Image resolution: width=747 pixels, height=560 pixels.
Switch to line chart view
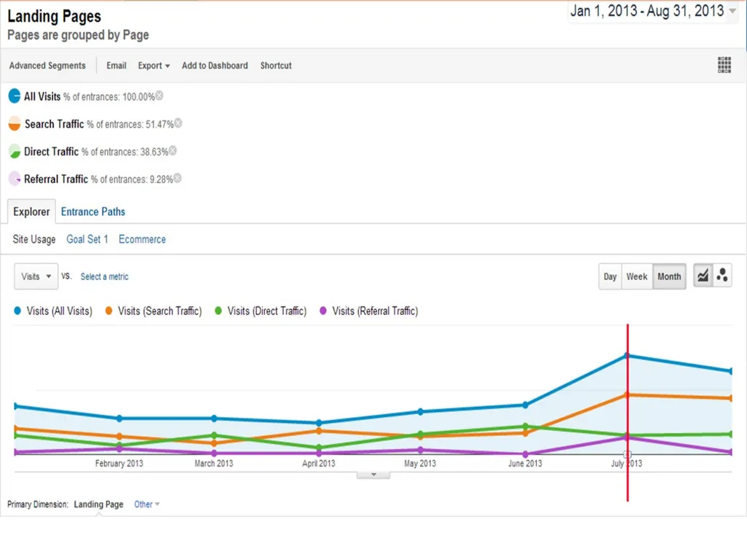[703, 276]
